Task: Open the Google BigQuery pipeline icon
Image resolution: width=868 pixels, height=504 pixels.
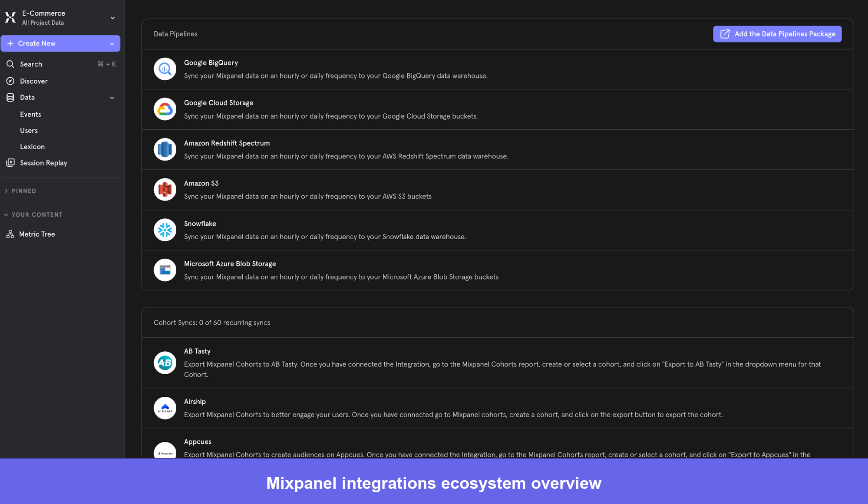Action: (165, 69)
